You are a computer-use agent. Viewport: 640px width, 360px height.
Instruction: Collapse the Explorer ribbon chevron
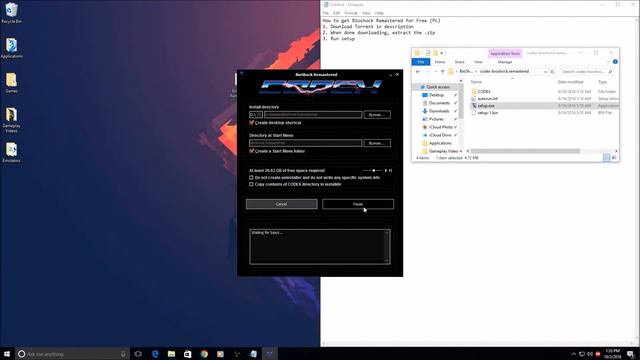(608, 62)
